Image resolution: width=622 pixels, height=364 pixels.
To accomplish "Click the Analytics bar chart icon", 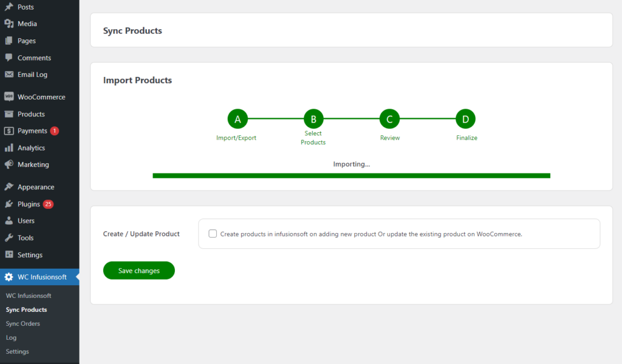I will pos(9,148).
